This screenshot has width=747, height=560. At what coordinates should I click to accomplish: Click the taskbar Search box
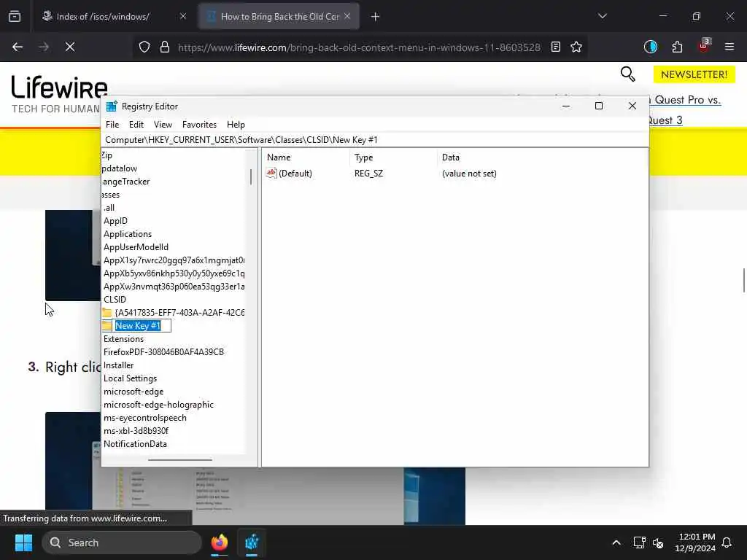[122, 542]
